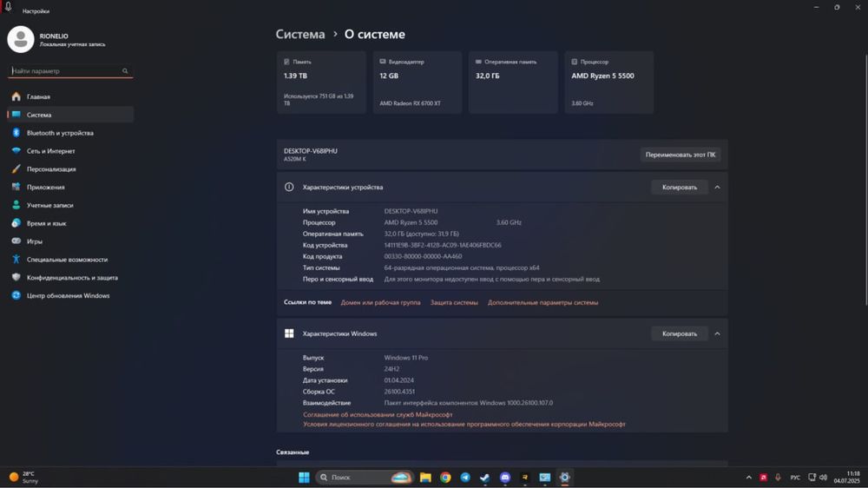
Task: Open Соглашение об использовании служб Майкрософт
Action: click(378, 414)
